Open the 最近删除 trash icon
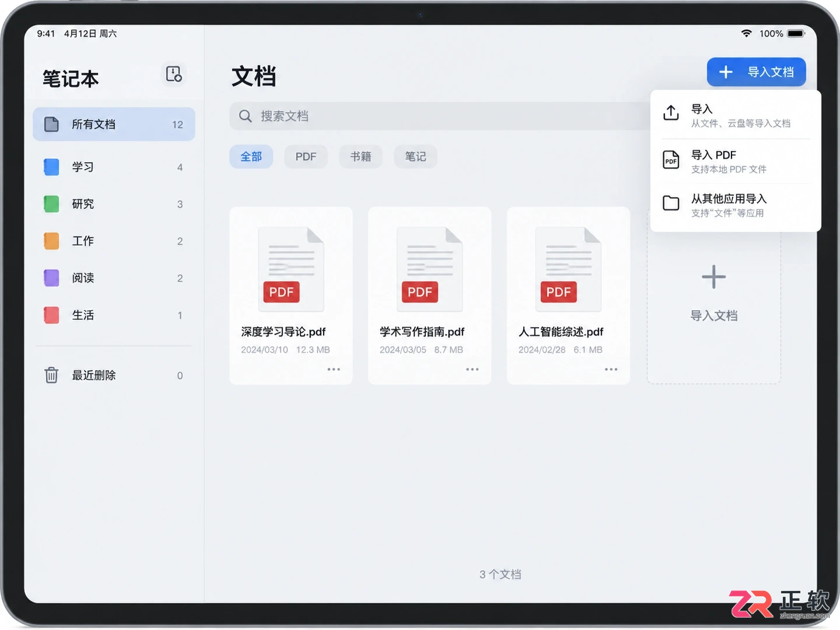 click(51, 375)
